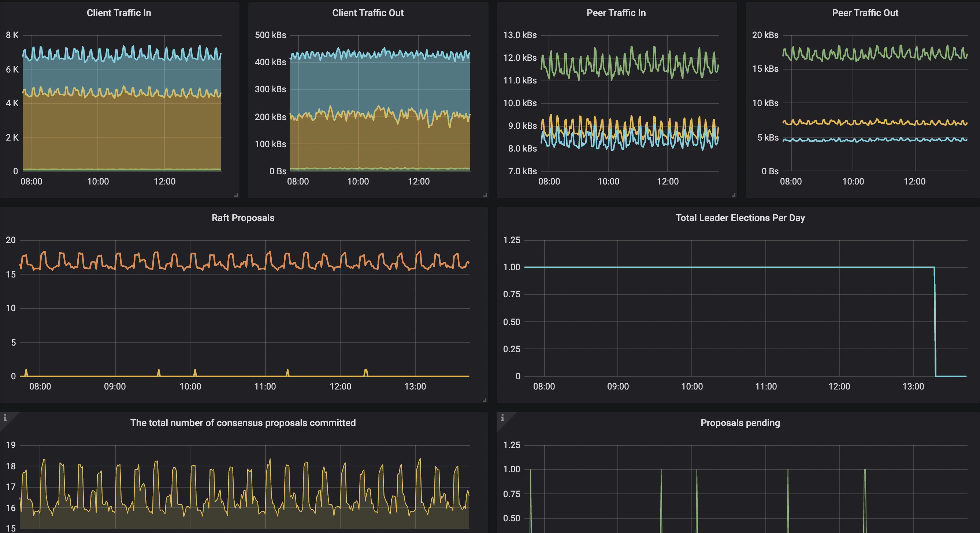Click resize handle of Raft Proposals panel
Viewport: 980px width, 533px height.
pyautogui.click(x=484, y=400)
